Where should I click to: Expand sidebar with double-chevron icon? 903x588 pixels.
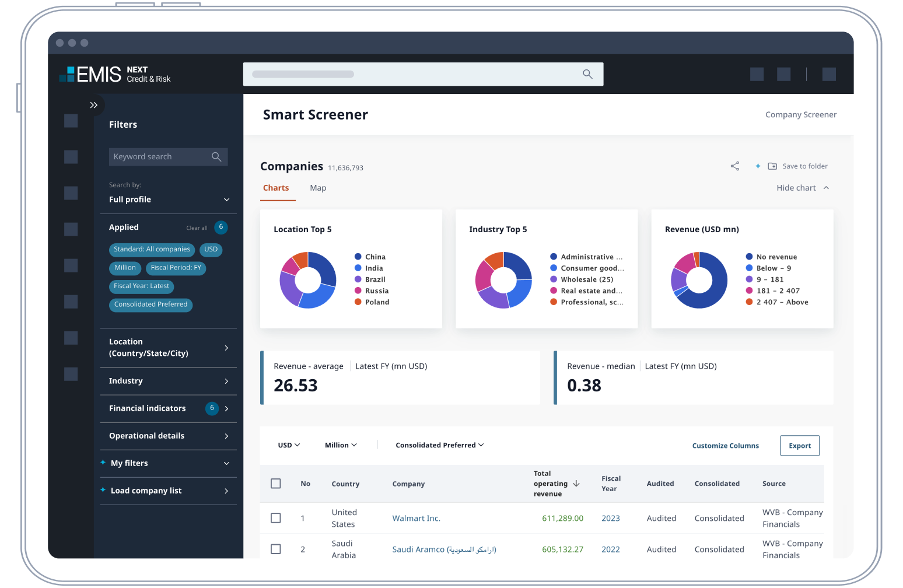[x=93, y=105]
